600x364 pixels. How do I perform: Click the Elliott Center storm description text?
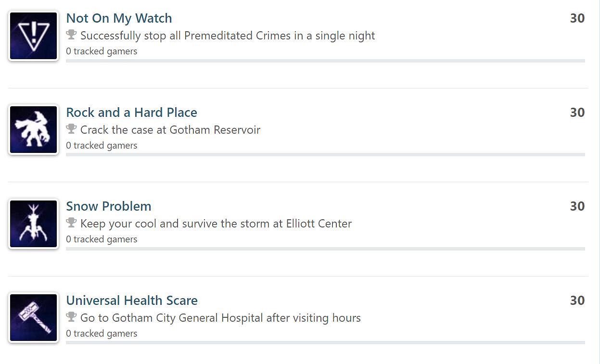click(216, 224)
